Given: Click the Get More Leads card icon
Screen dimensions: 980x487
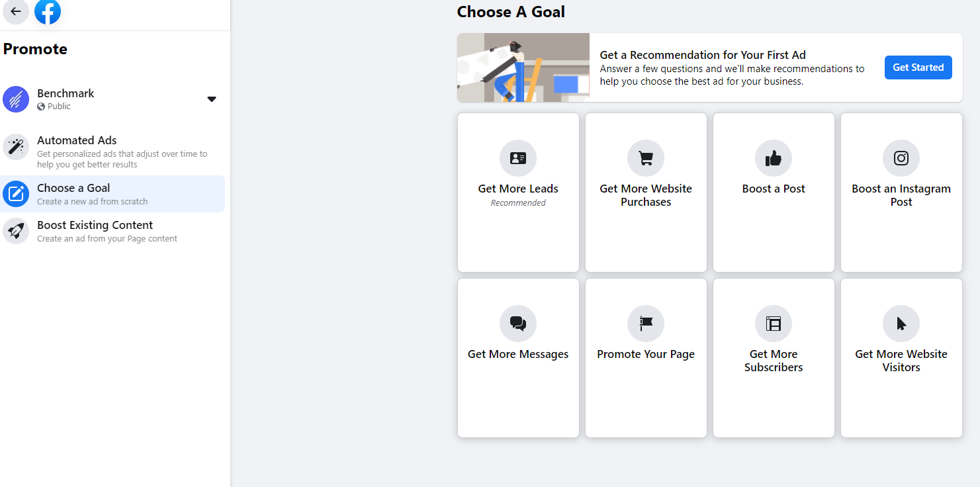Looking at the screenshot, I should pos(518,158).
